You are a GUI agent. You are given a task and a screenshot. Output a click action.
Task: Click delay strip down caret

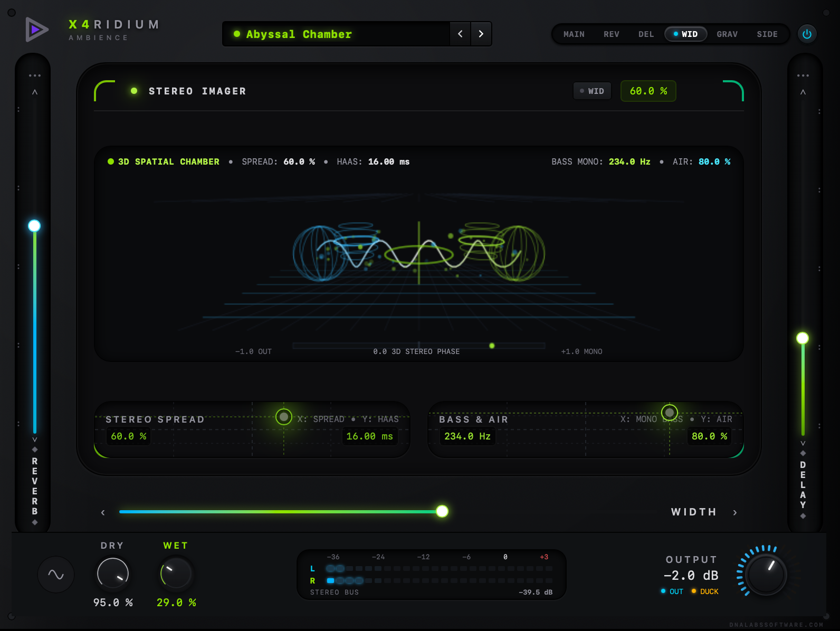(x=803, y=443)
